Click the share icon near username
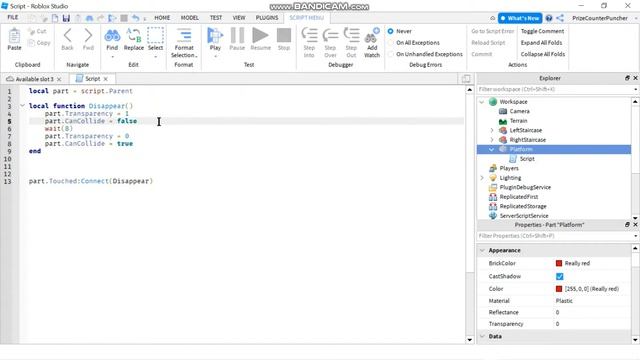640x360 pixels. point(560,18)
